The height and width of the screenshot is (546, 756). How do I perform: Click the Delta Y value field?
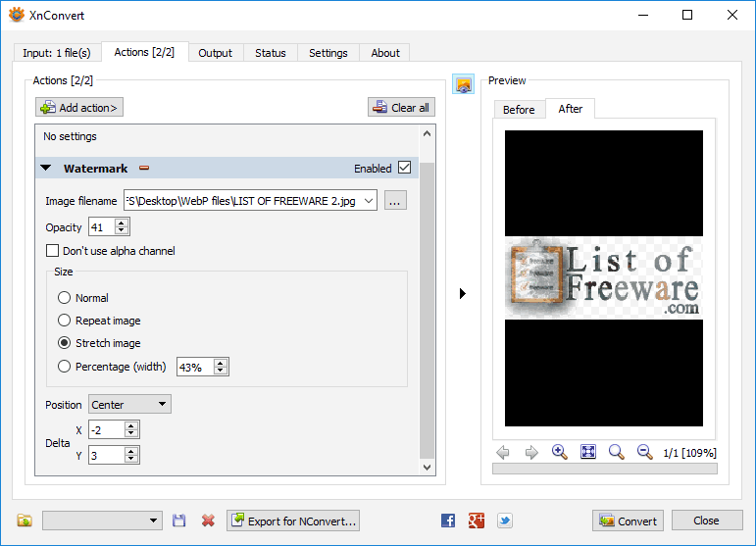[x=107, y=455]
